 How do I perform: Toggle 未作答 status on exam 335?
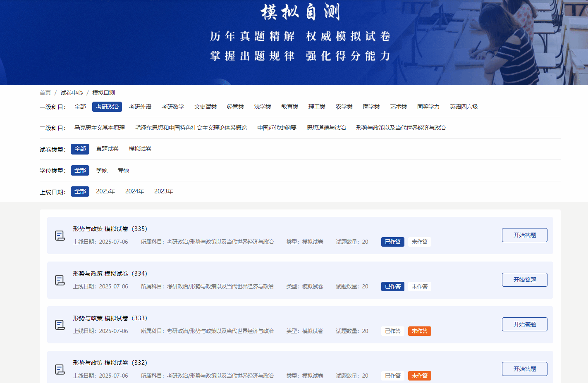(419, 242)
